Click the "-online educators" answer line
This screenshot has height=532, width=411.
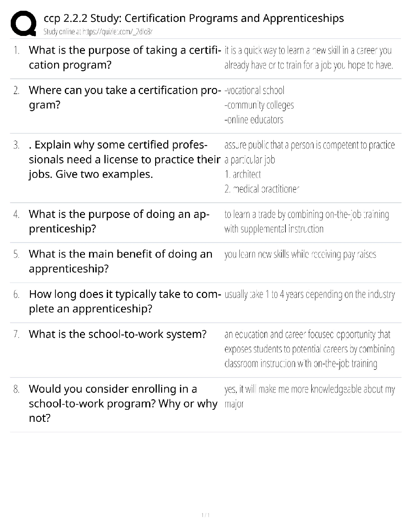tap(254, 120)
